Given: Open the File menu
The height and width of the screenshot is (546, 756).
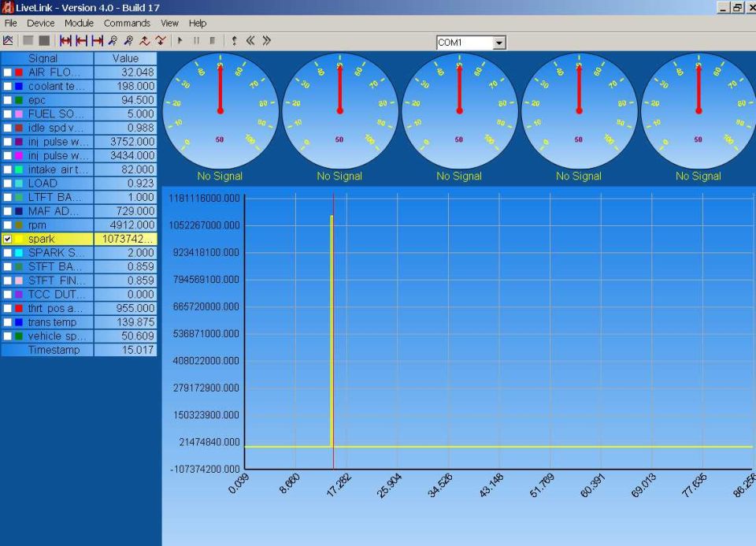Looking at the screenshot, I should tap(10, 23).
